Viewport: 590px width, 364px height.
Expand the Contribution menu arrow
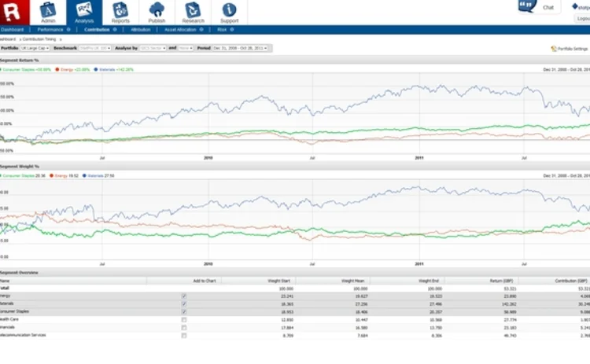tap(115, 30)
